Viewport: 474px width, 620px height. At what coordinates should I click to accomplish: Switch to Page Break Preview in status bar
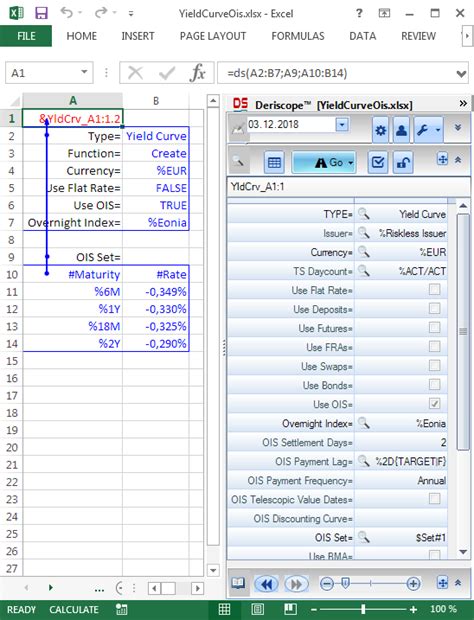click(x=291, y=609)
